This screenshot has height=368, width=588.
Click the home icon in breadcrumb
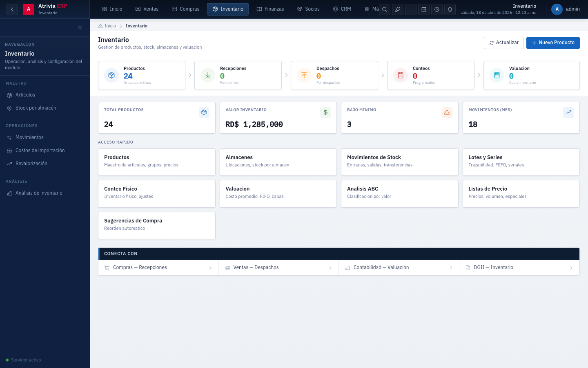pyautogui.click(x=100, y=26)
